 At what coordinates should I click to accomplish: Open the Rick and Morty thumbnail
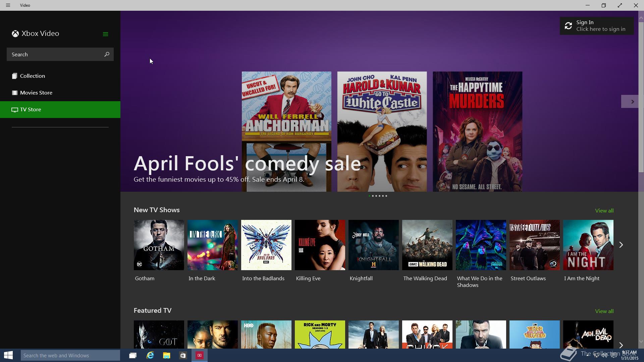(320, 335)
